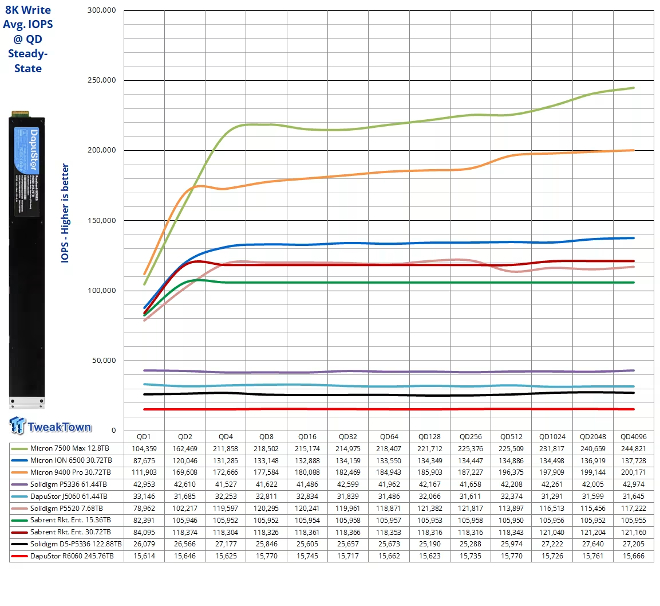Click the 100,000 y-axis label
The height and width of the screenshot is (606, 660).
(102, 290)
